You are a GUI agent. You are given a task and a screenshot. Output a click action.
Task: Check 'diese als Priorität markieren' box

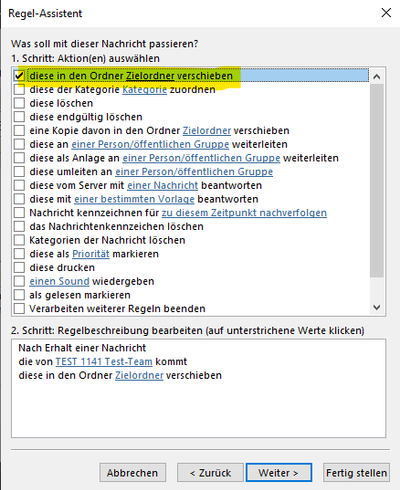pos(19,254)
